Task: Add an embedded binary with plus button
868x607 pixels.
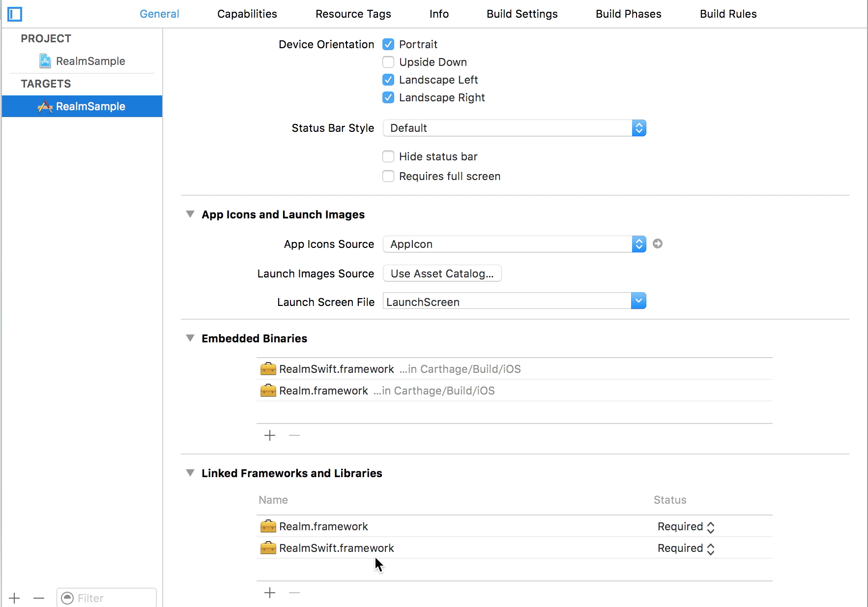Action: click(270, 435)
